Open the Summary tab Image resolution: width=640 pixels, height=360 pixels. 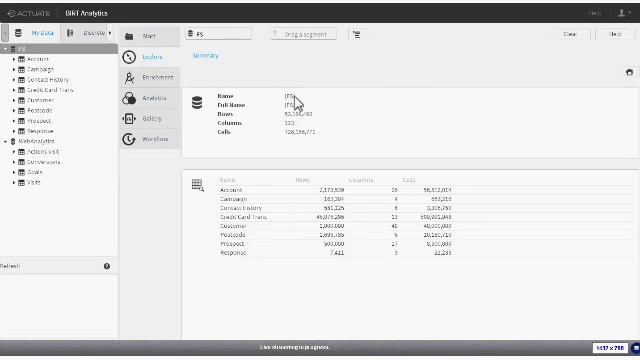(206, 56)
